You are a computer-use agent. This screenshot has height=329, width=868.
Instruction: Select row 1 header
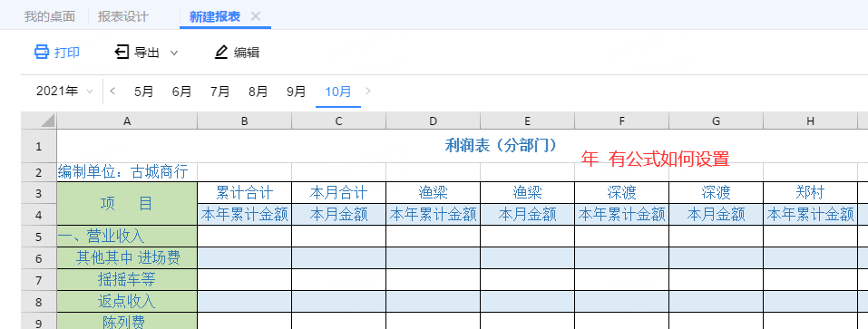pyautogui.click(x=39, y=147)
